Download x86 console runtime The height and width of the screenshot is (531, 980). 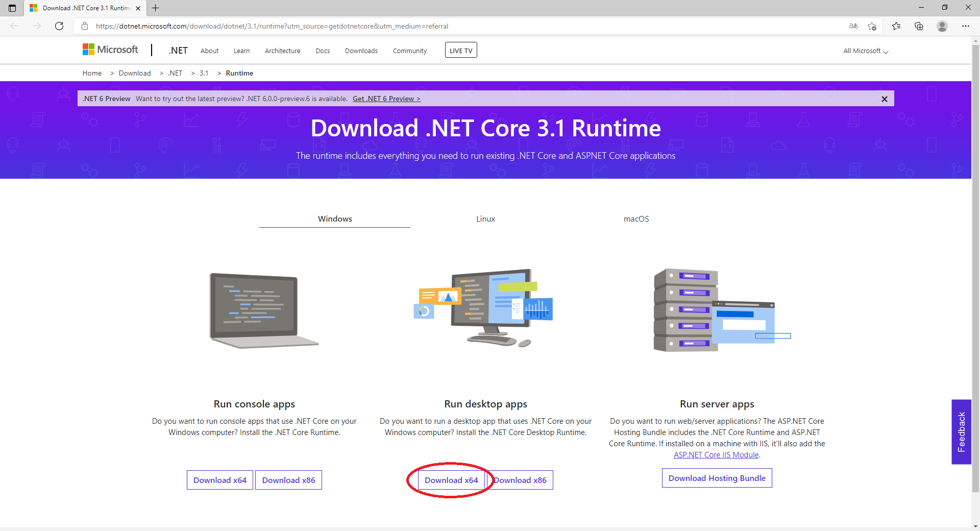(x=288, y=480)
